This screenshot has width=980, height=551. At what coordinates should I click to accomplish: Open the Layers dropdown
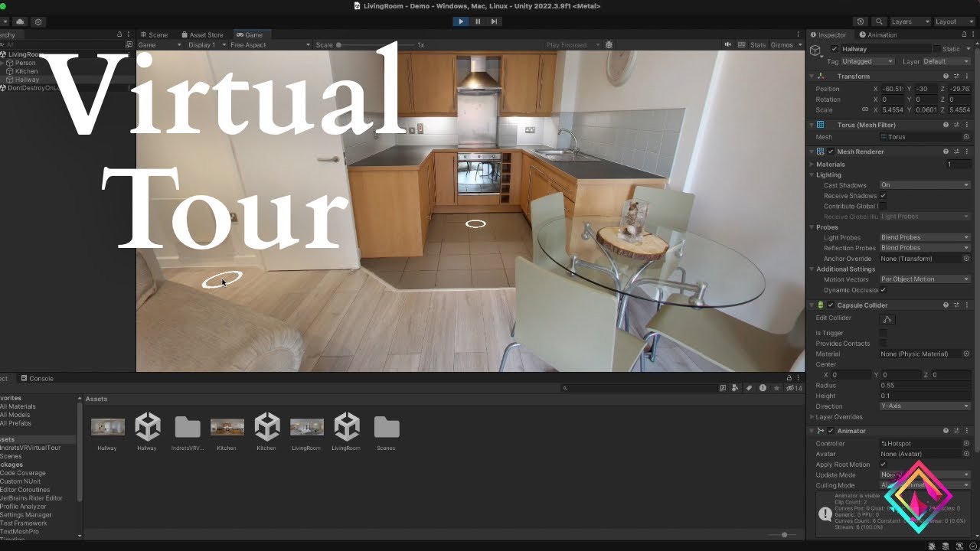(910, 21)
